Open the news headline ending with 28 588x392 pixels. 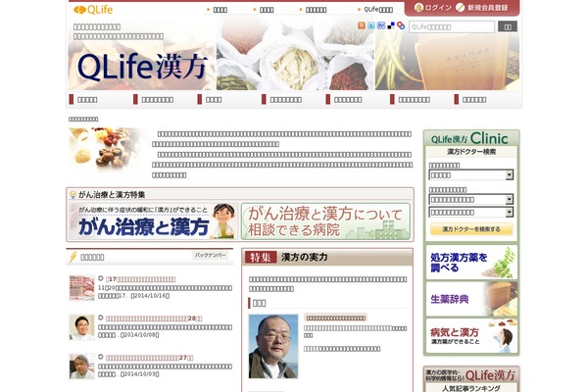[154, 318]
